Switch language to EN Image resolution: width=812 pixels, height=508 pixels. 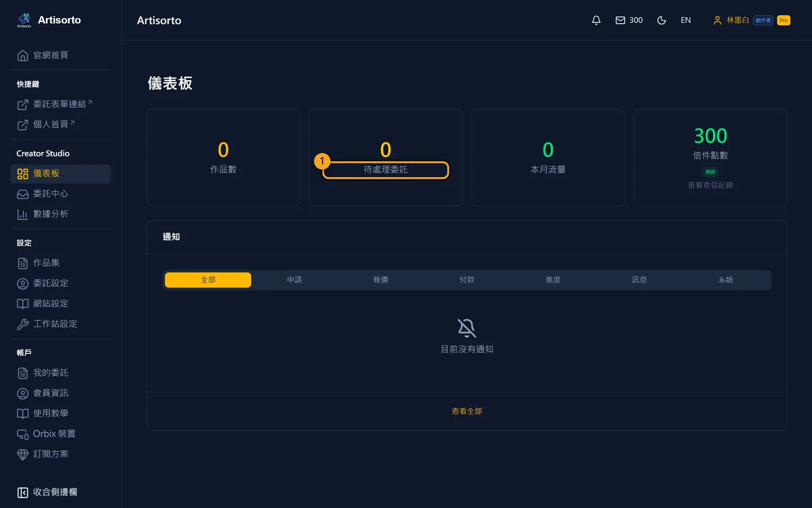click(686, 20)
